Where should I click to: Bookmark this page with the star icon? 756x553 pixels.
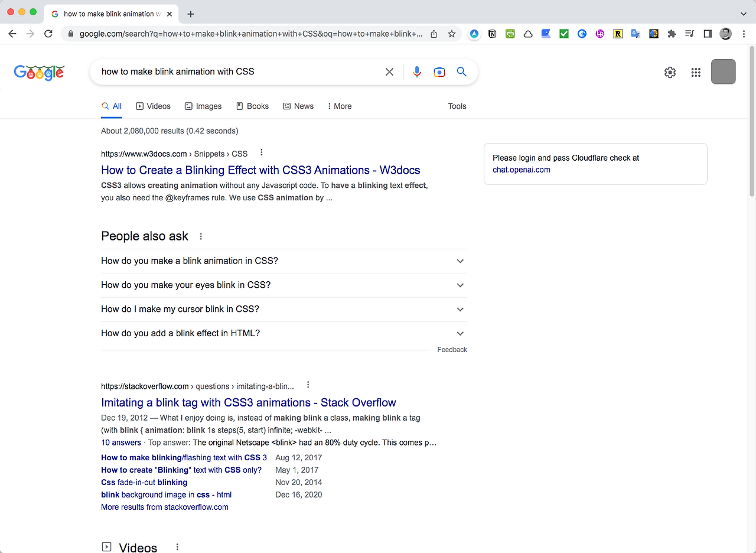[452, 34]
